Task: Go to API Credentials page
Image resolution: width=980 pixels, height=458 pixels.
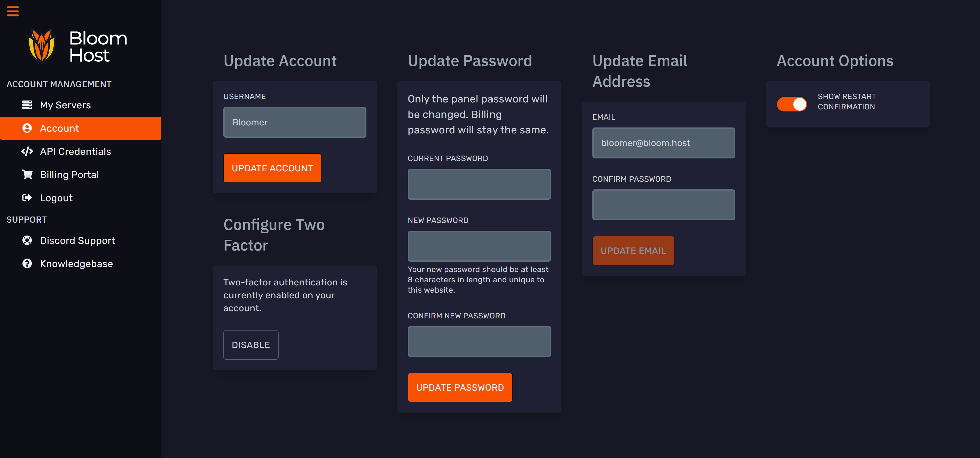Action: (75, 151)
